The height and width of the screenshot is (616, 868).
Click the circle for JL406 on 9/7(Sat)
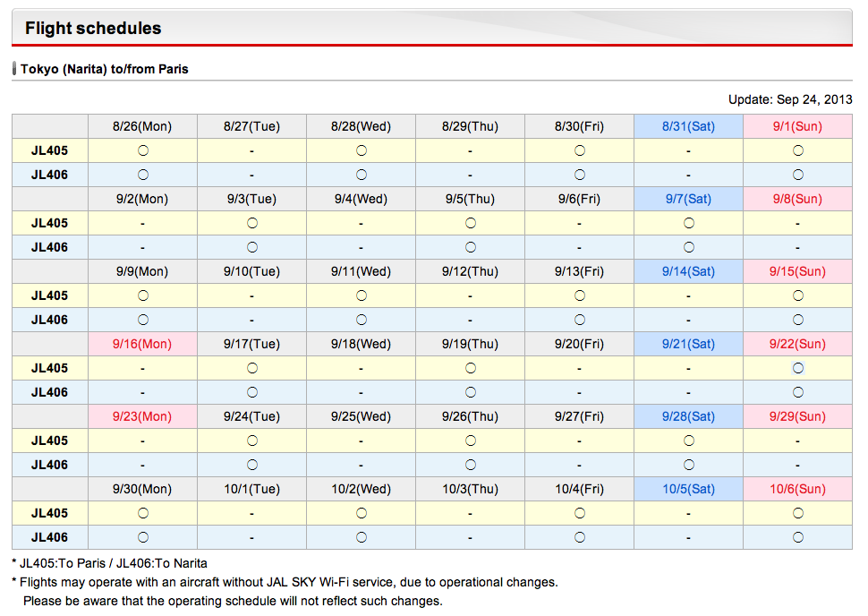tap(689, 247)
